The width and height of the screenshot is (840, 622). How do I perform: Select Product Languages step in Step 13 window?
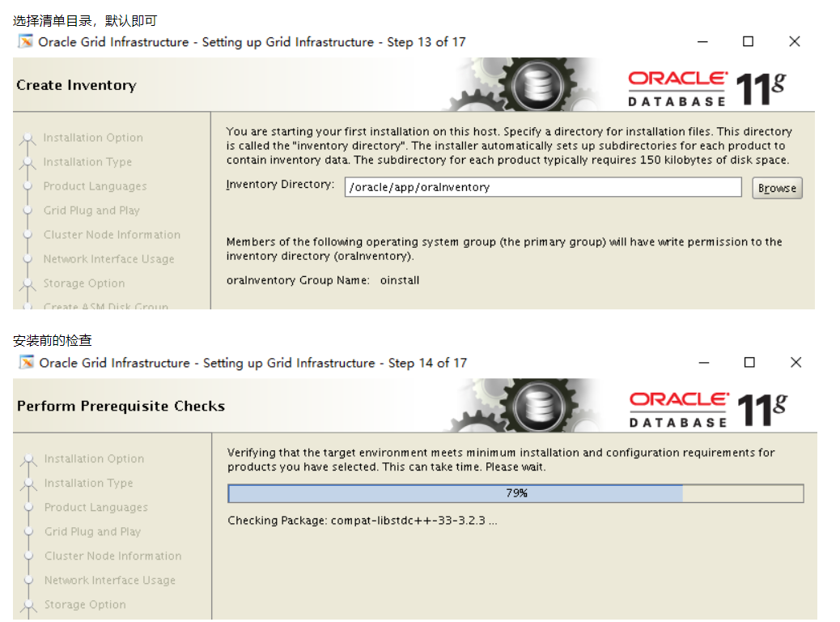[x=95, y=186]
